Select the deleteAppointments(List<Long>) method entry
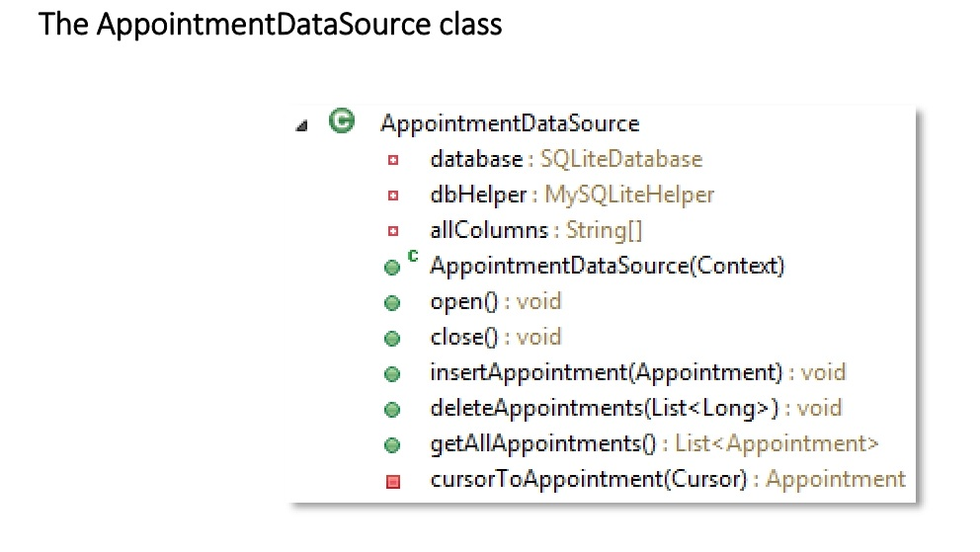The height and width of the screenshot is (552, 980). point(636,409)
